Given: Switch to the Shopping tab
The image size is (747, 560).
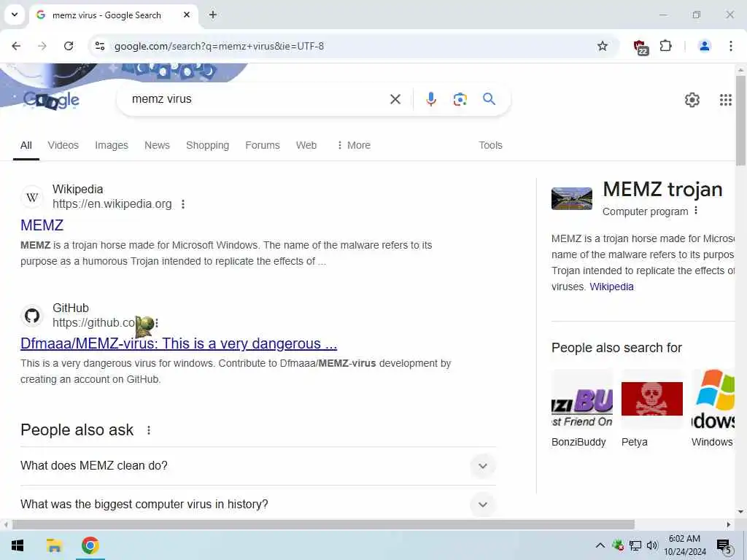Looking at the screenshot, I should click(207, 145).
